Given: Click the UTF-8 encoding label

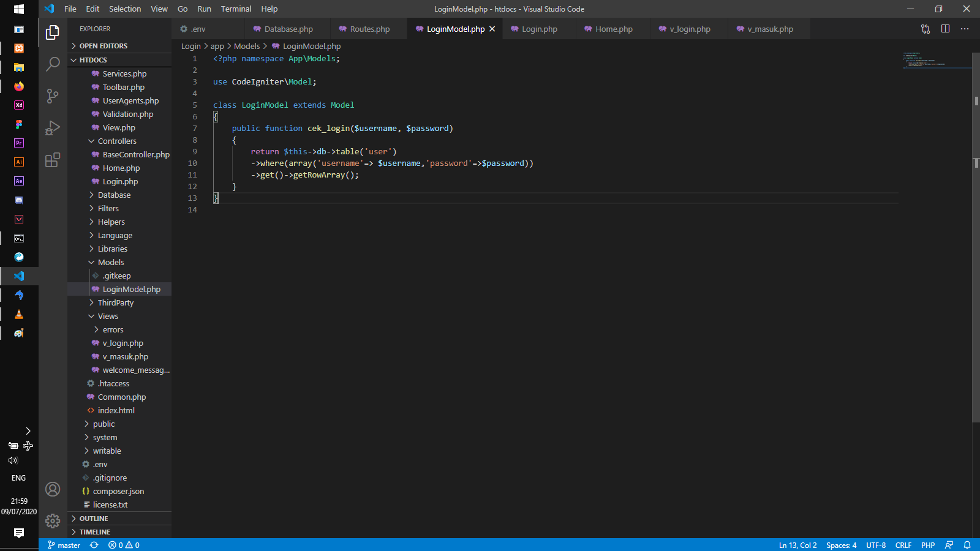Looking at the screenshot, I should coord(876,545).
